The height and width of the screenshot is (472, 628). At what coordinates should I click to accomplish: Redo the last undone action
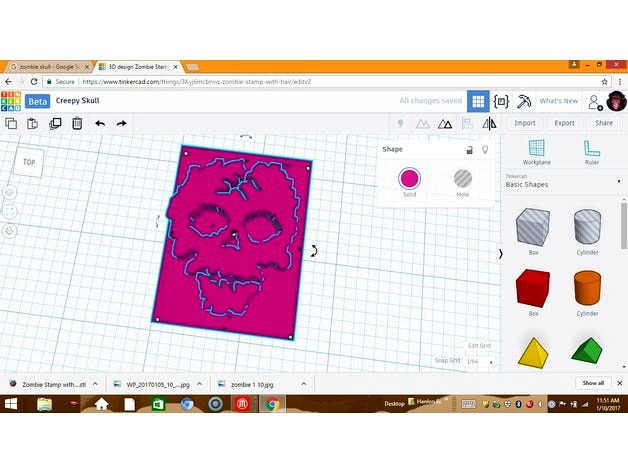121,123
